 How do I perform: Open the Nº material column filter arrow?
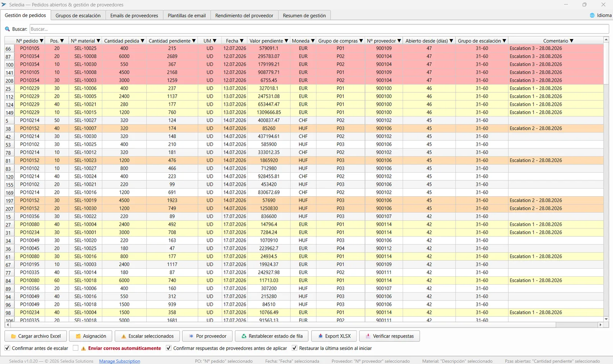pyautogui.click(x=98, y=41)
